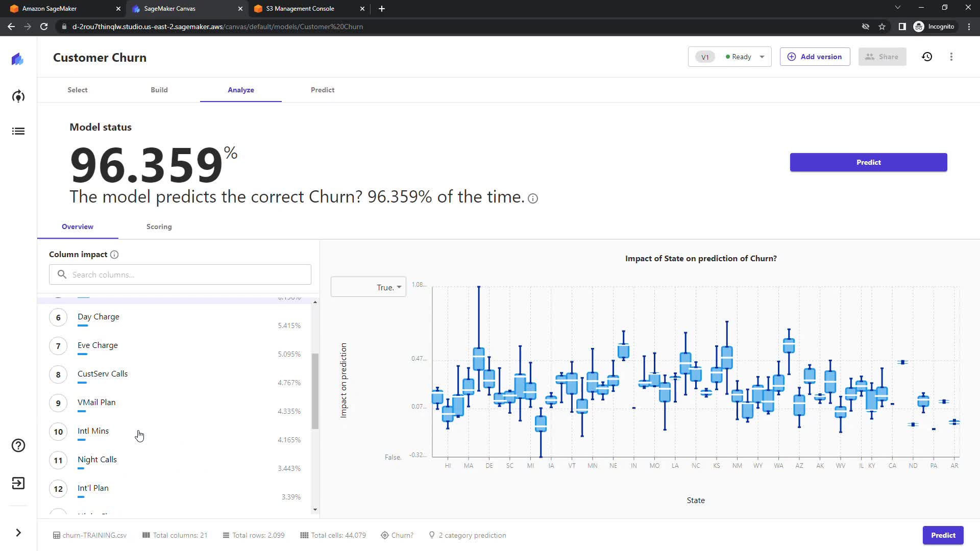Screen dimensions: 980x551
Task: Click the column list scrollbar down arrow
Action: [x=315, y=509]
